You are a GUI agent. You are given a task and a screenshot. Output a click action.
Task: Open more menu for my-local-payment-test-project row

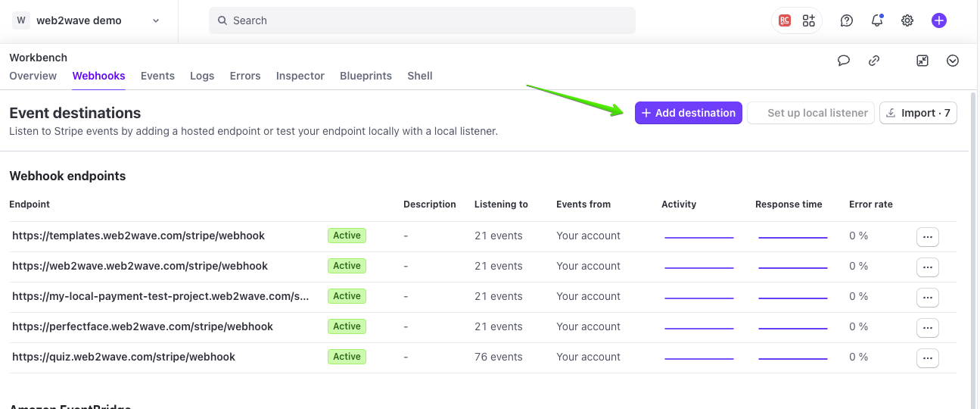(x=928, y=298)
